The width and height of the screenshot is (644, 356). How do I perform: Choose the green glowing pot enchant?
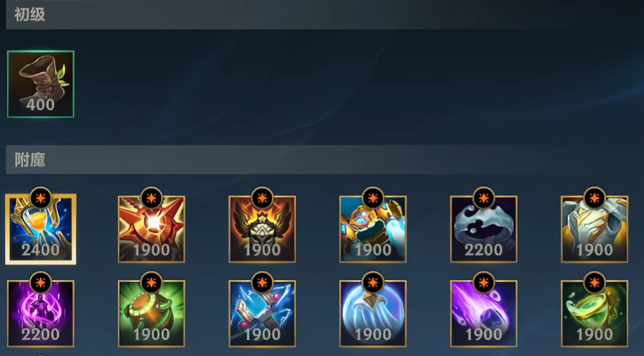pos(151,313)
